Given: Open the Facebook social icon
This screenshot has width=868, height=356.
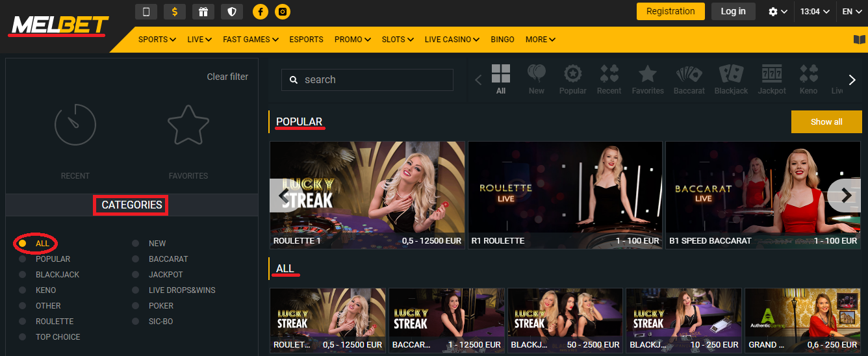Looking at the screenshot, I should point(261,11).
